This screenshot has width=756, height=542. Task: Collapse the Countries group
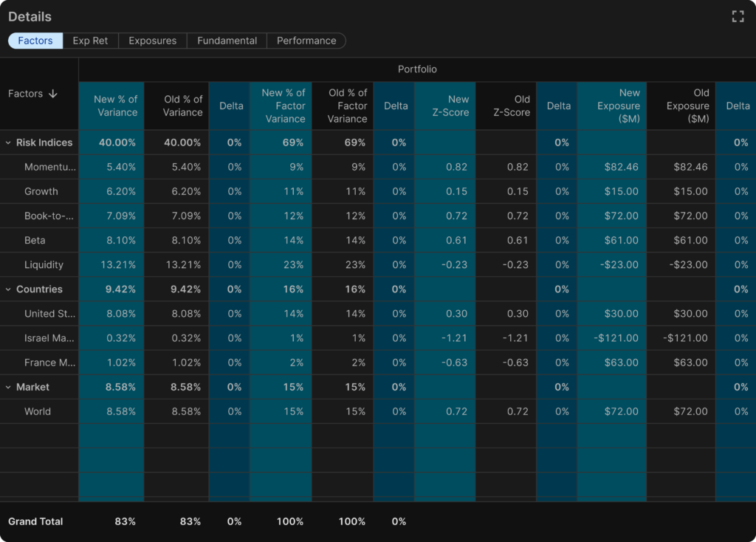(x=9, y=289)
